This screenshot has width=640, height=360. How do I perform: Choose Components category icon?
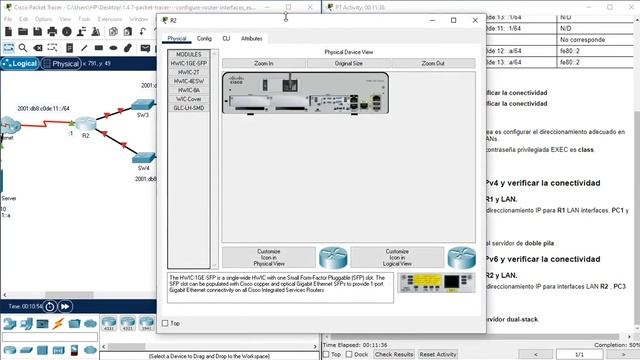pyautogui.click(x=42, y=324)
